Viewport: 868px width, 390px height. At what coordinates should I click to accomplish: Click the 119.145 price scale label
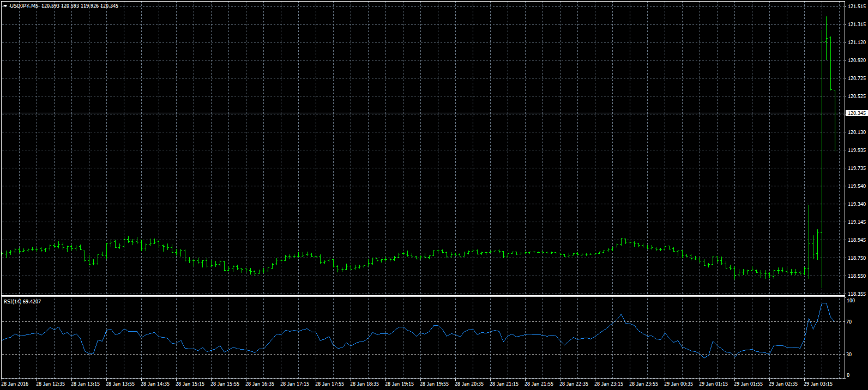point(857,222)
